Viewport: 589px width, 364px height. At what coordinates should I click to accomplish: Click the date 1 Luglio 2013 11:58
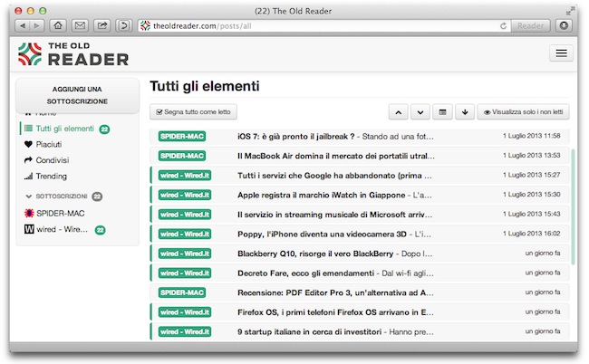pyautogui.click(x=532, y=136)
